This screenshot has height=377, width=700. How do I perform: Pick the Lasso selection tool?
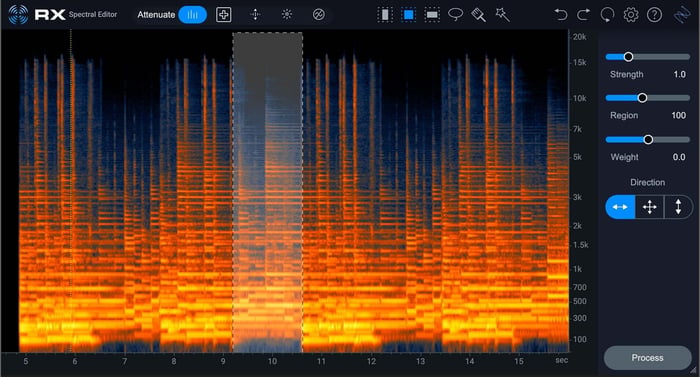455,15
